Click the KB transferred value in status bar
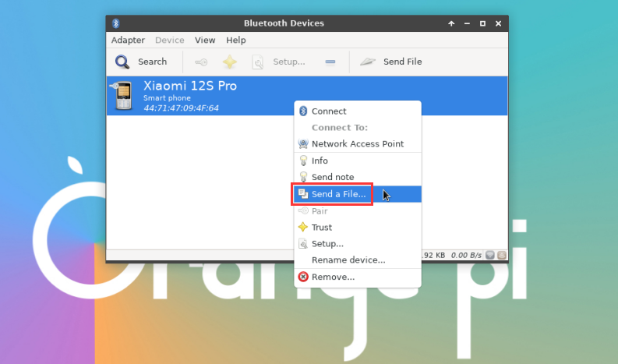This screenshot has width=618, height=364. pos(433,256)
